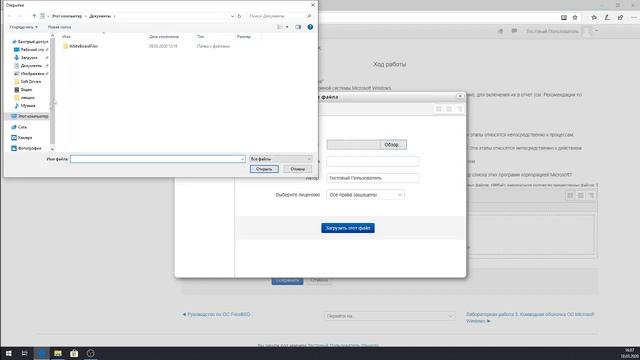Click the Author field in file picker

click(373, 178)
